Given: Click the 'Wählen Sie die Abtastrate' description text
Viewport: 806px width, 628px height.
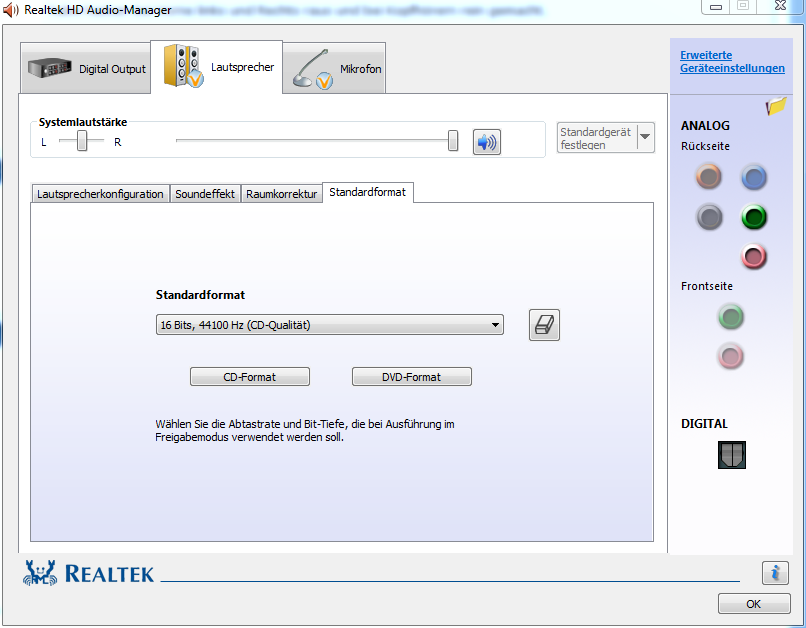Looking at the screenshot, I should click(x=305, y=431).
